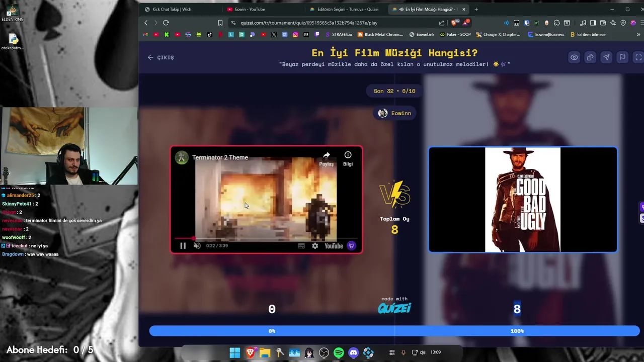Open the Windows Start menu
This screenshot has width=644, height=362.
235,352
